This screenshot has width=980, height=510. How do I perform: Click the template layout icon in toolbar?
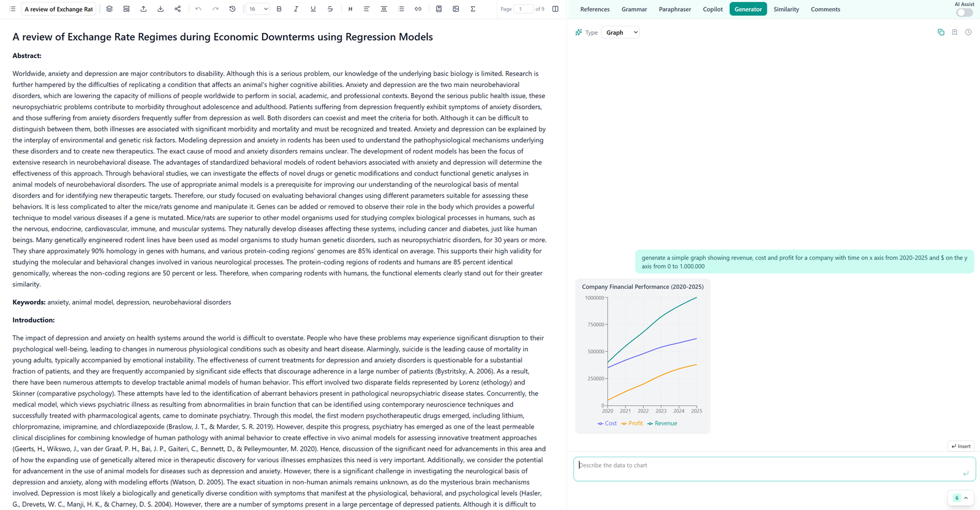coord(126,9)
